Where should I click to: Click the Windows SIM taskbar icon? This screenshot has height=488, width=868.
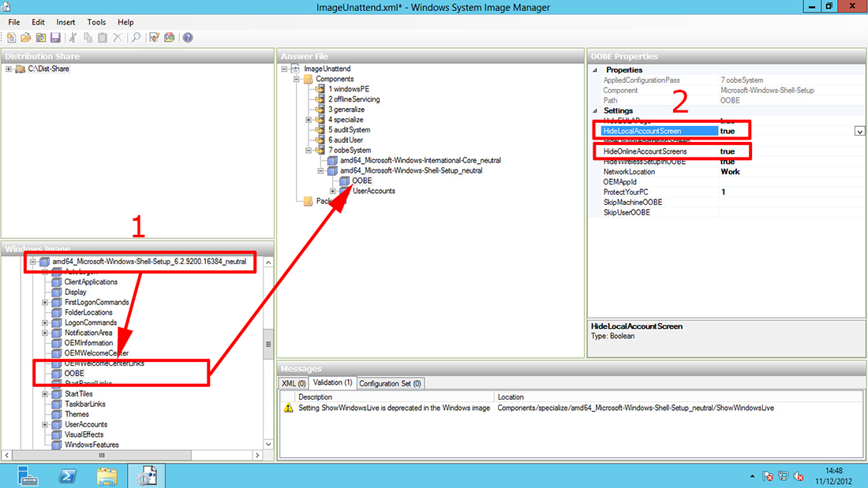(147, 476)
